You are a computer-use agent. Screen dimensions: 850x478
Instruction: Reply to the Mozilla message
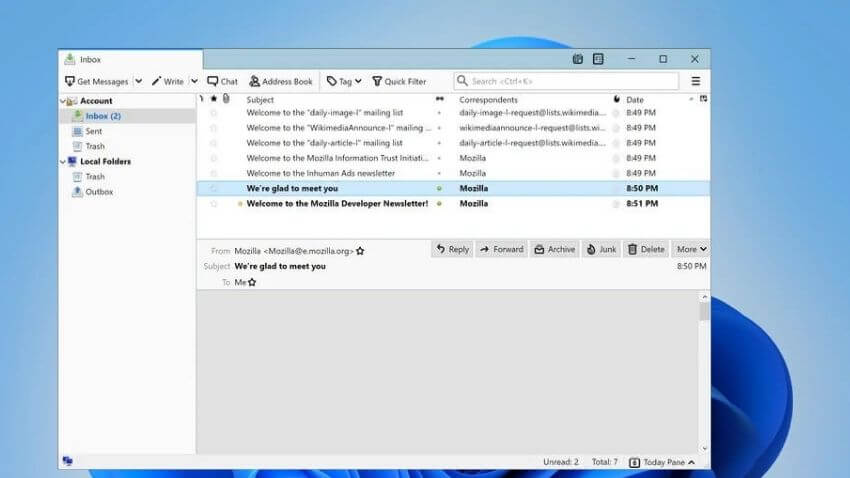(x=452, y=249)
